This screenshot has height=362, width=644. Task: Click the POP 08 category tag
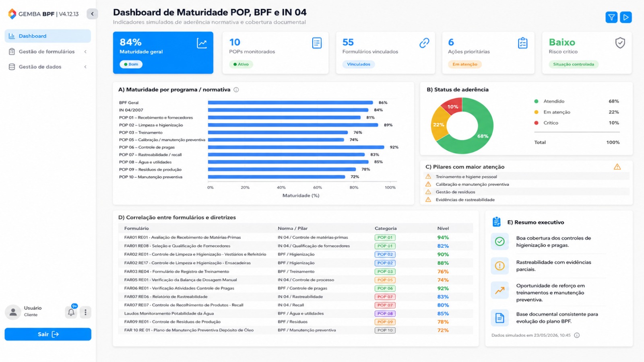pos(385,314)
